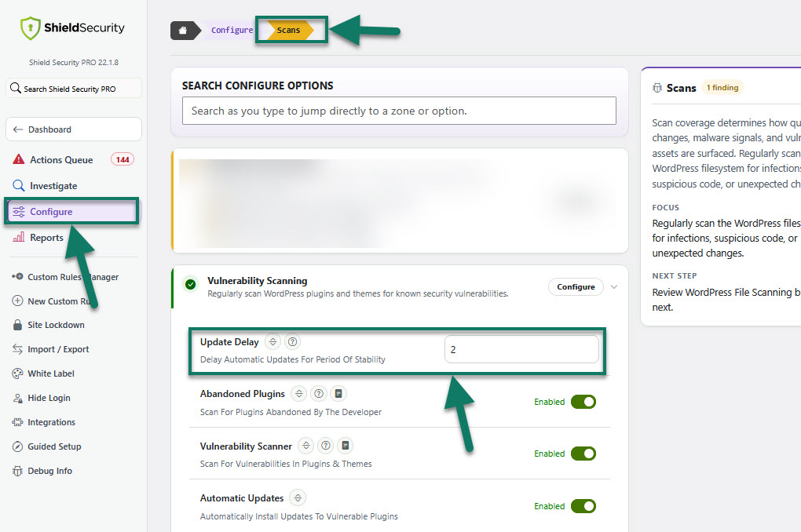Click the Reports bar chart icon
This screenshot has height=532, width=801.
pos(18,237)
